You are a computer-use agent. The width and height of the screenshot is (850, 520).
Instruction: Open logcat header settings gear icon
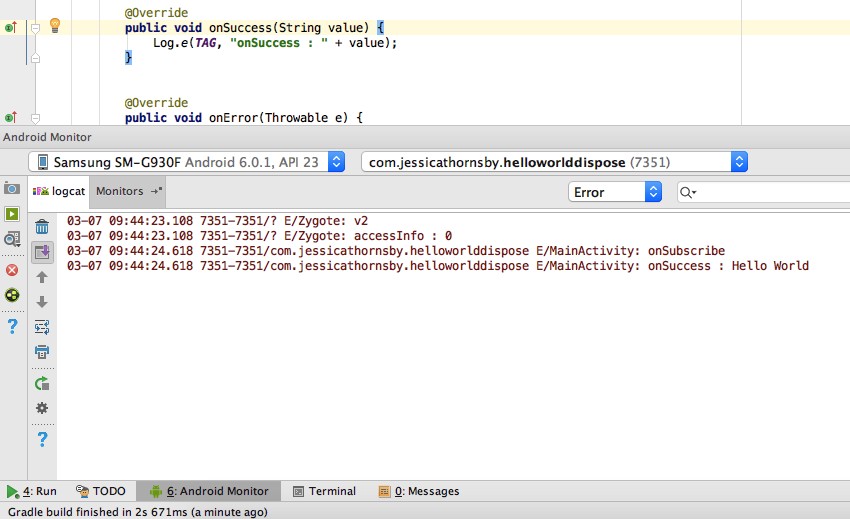pyautogui.click(x=42, y=408)
